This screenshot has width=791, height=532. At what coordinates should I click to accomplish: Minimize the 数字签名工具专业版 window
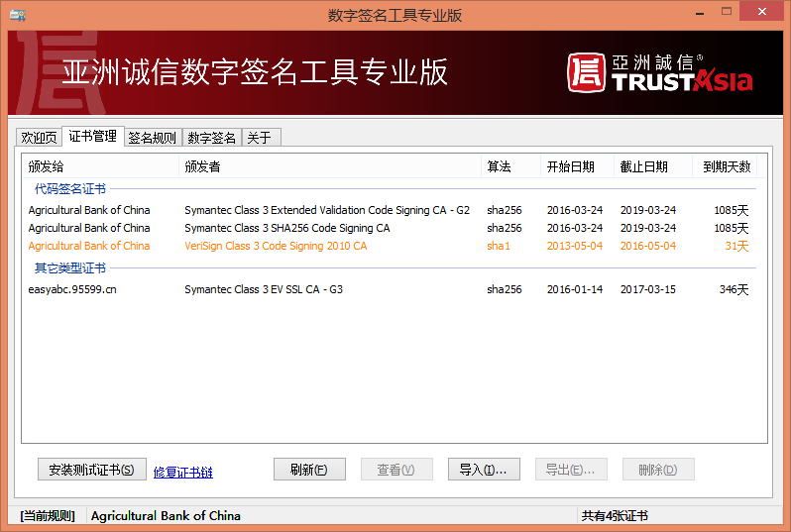click(x=700, y=13)
